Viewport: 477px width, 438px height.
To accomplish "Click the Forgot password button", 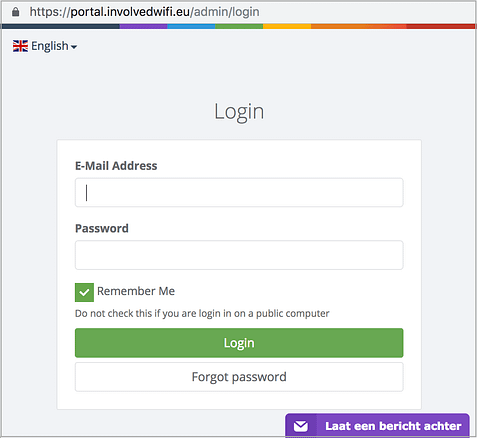I will [x=239, y=377].
